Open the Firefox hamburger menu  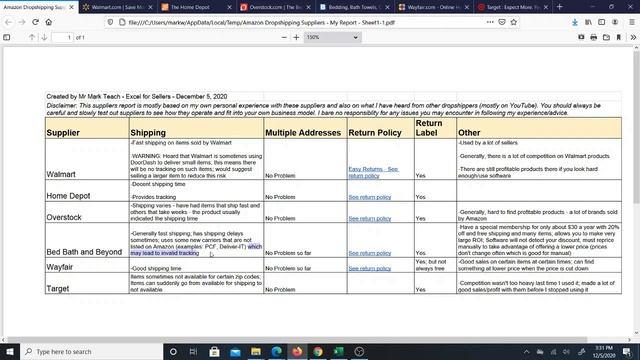click(x=631, y=22)
